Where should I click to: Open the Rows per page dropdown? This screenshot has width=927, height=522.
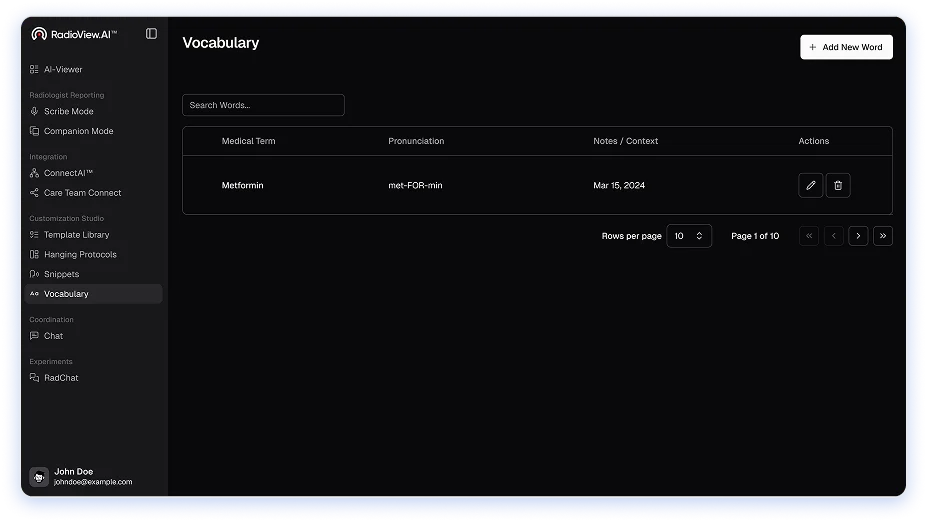coord(689,236)
